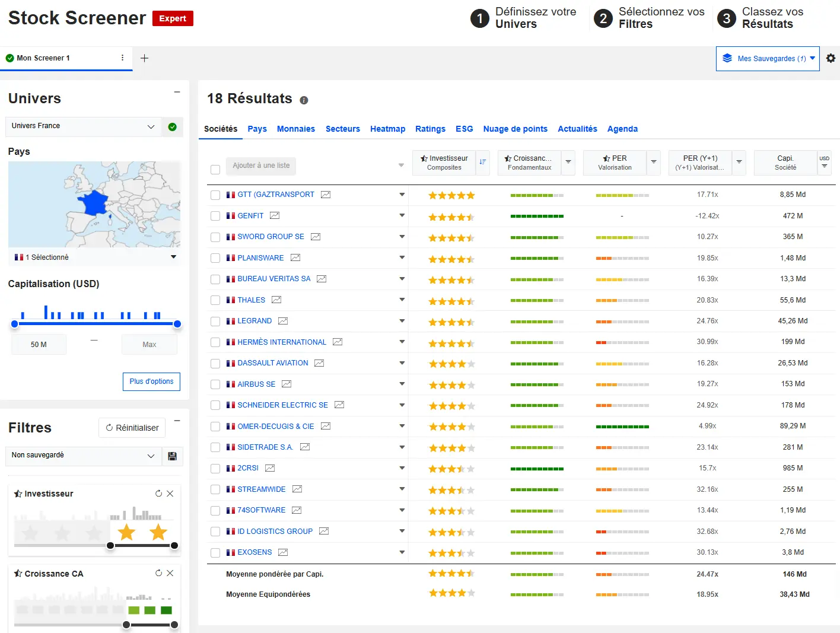The image size is (840, 633).
Task: Switch to the Secteurs tab
Action: (343, 129)
